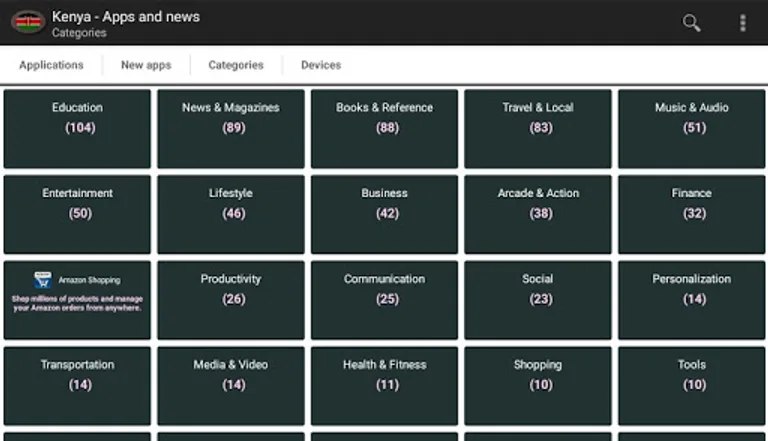768x441 pixels.
Task: Open the three-dot overflow menu
Action: click(743, 23)
